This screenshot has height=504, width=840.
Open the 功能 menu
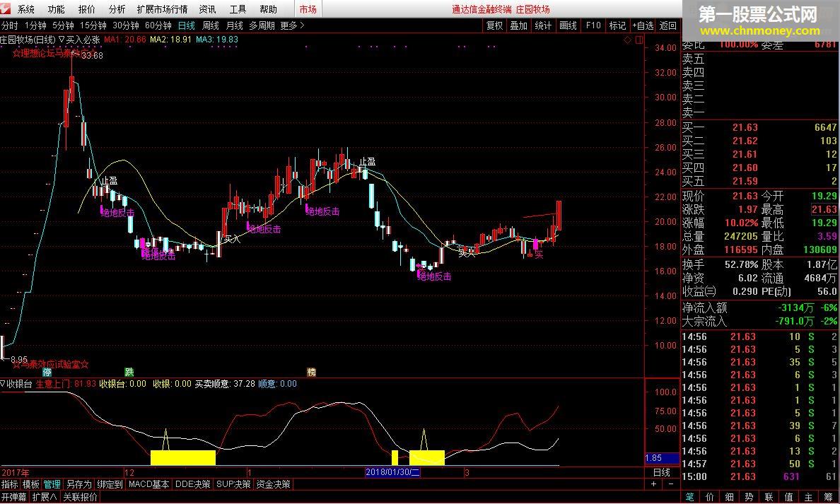point(56,10)
